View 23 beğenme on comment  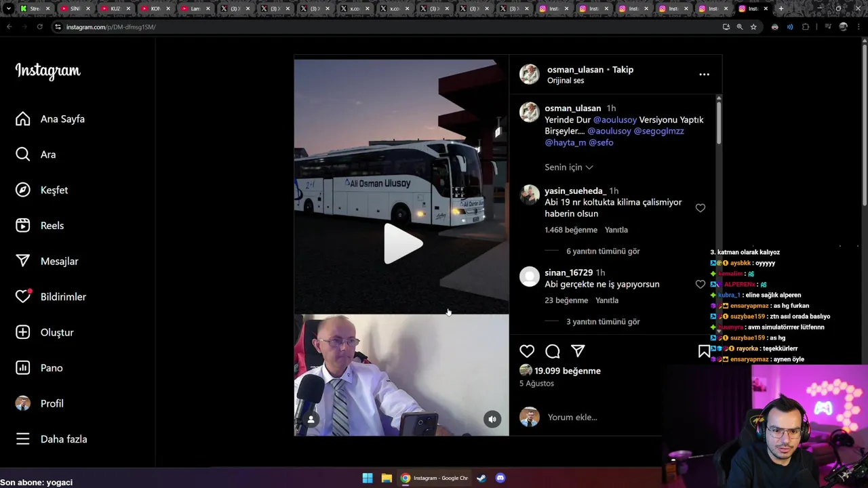(x=566, y=300)
